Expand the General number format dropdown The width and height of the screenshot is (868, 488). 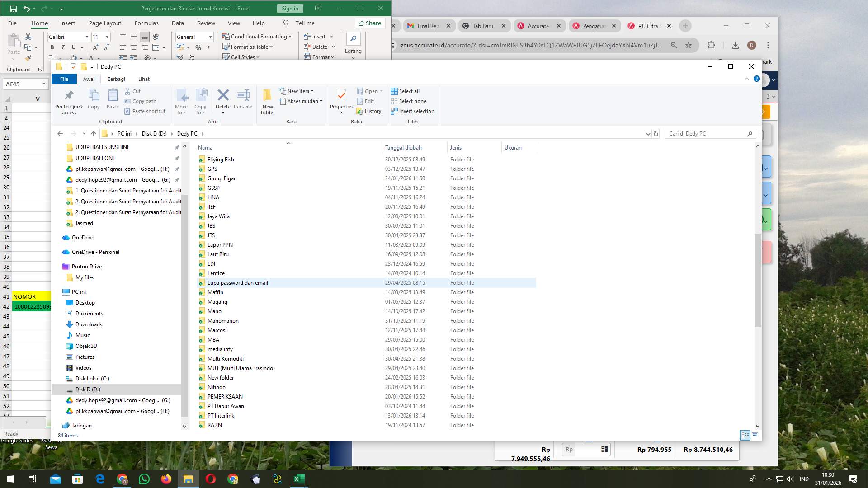[210, 37]
